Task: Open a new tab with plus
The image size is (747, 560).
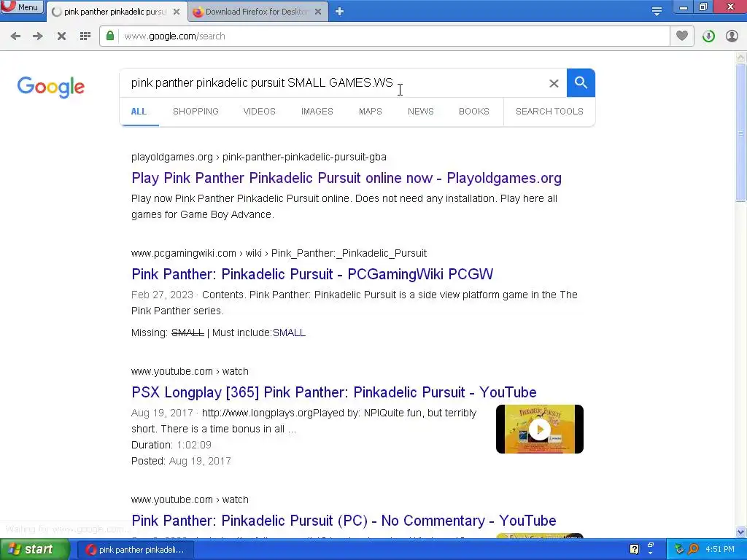Action: 339,12
